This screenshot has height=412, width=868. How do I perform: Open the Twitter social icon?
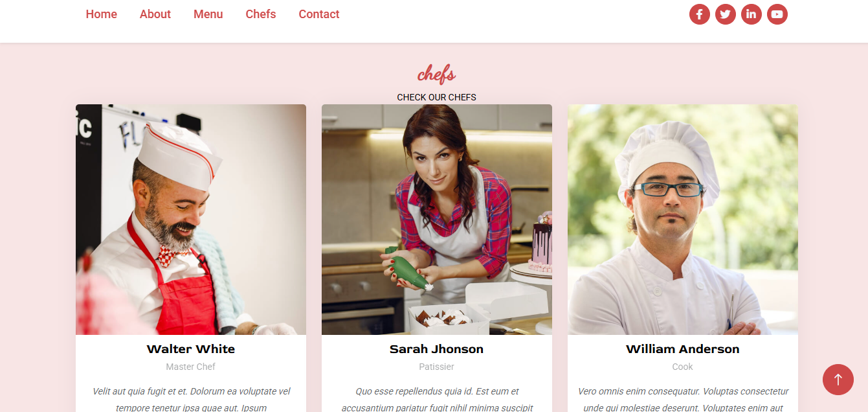[726, 14]
